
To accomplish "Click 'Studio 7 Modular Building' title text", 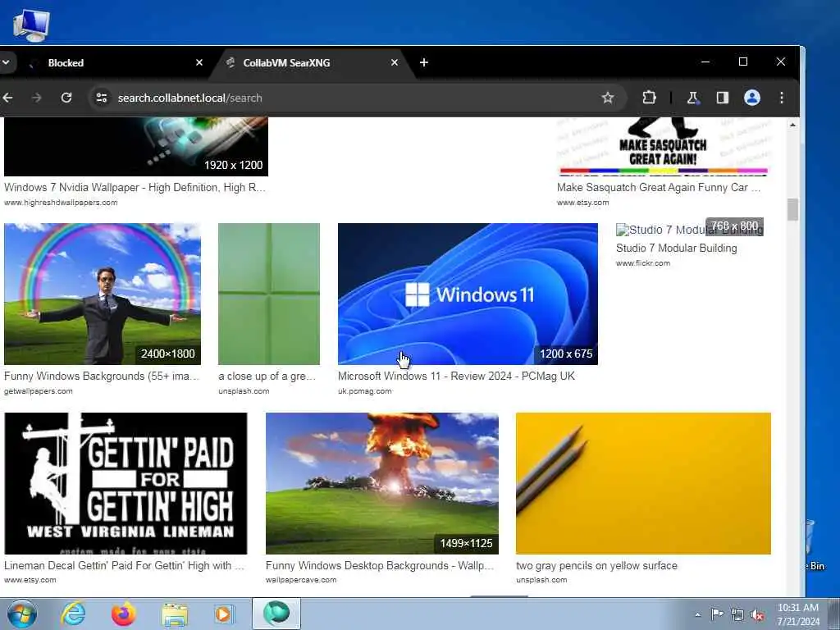I will click(x=677, y=248).
